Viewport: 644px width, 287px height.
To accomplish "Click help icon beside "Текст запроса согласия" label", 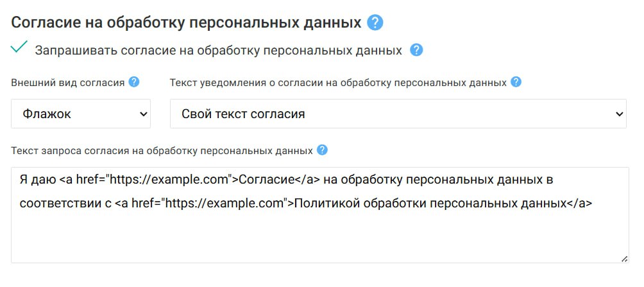I will pos(322,150).
